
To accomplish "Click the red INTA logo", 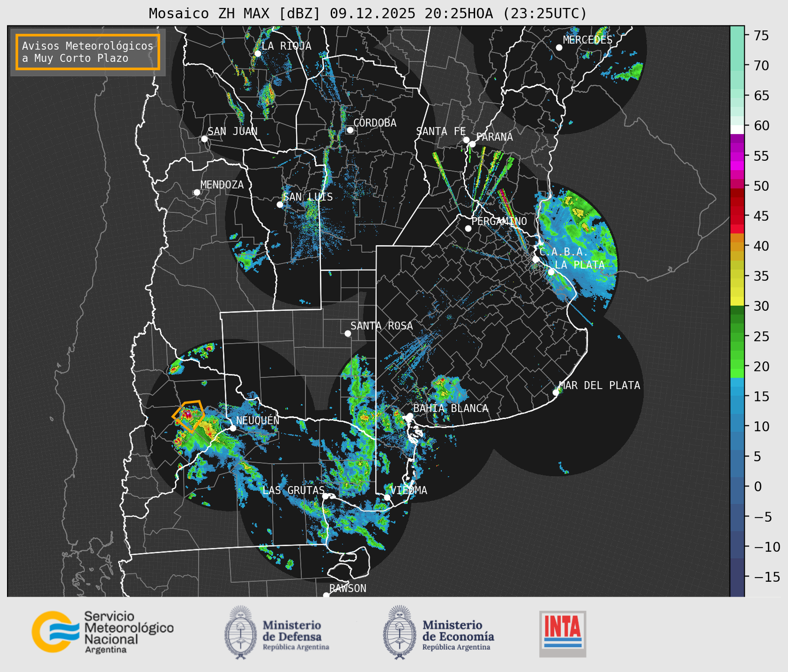I will pyautogui.click(x=562, y=633).
